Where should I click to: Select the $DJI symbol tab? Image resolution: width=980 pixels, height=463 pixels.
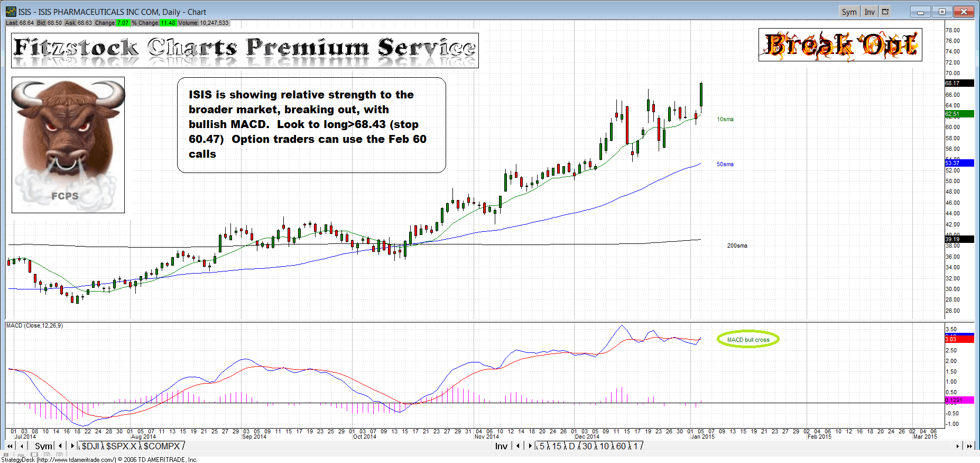pos(90,446)
